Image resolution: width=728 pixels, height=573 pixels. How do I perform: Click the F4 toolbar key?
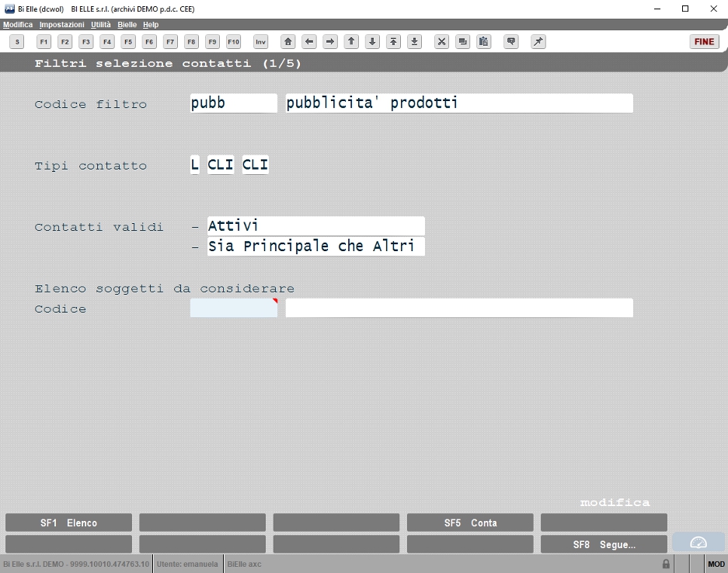tap(107, 42)
